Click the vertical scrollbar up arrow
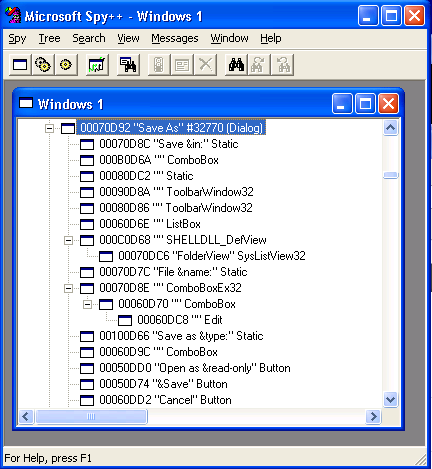 click(x=390, y=127)
